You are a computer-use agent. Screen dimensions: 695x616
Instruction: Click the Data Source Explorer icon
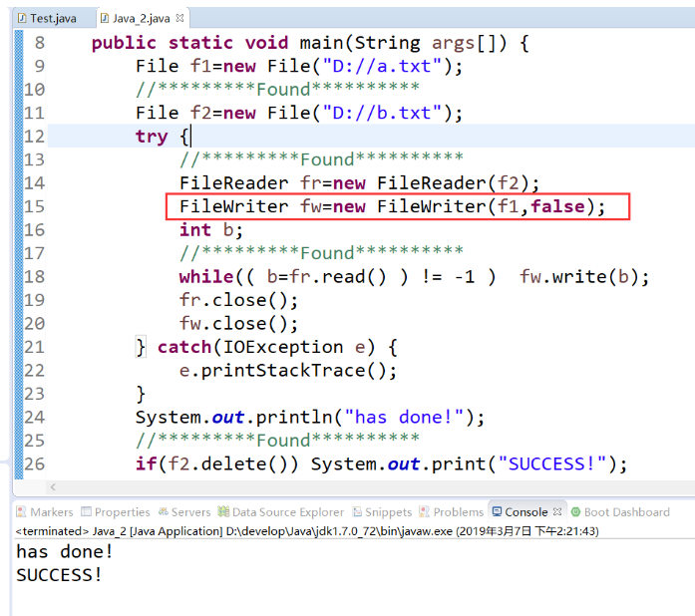coord(224,511)
